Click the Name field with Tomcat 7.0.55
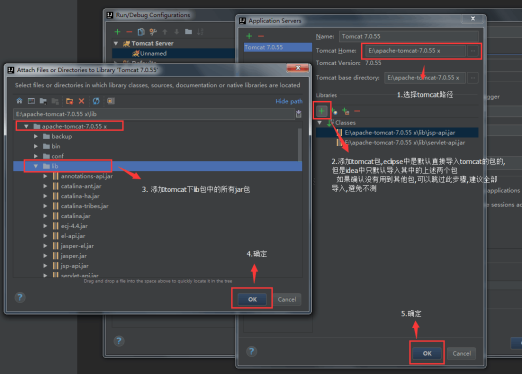The height and width of the screenshot is (375, 523). [x=409, y=36]
